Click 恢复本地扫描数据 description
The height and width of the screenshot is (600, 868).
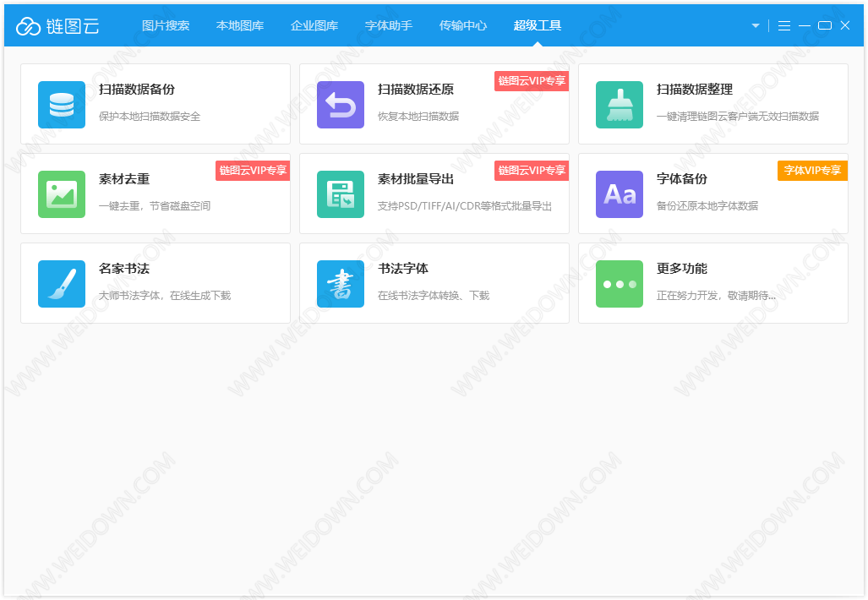point(418,117)
